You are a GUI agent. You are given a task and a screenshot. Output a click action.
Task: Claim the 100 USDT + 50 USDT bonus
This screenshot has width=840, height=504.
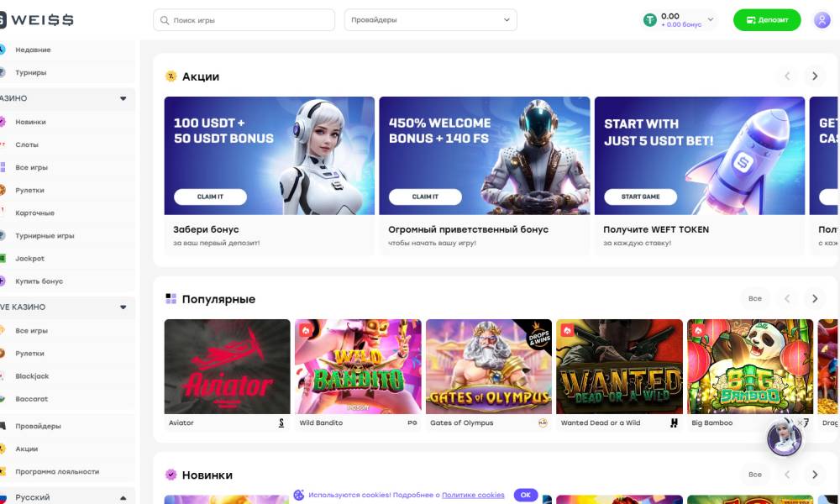coord(210,197)
